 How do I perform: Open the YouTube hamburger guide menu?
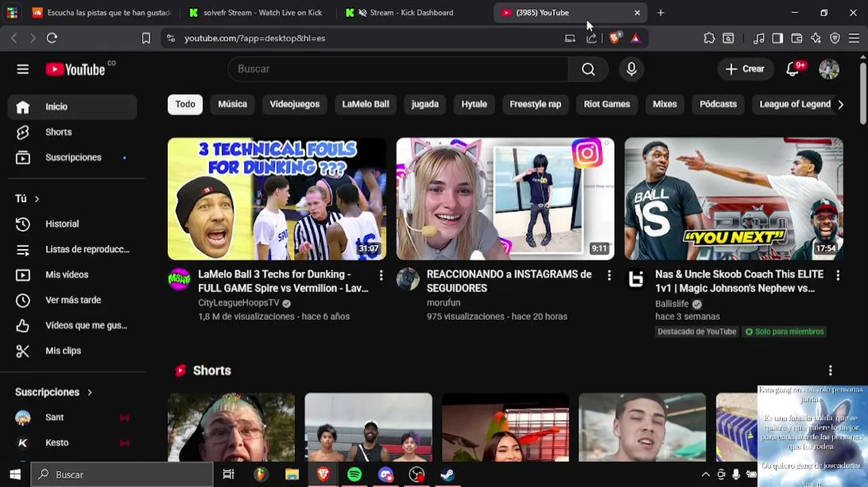pyautogui.click(x=23, y=69)
